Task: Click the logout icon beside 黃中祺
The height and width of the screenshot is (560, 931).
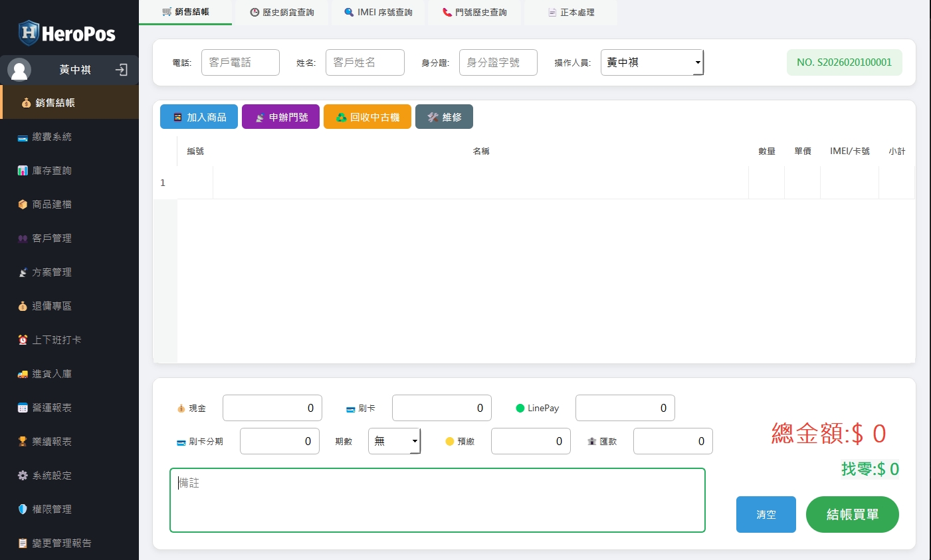Action: coord(122,70)
